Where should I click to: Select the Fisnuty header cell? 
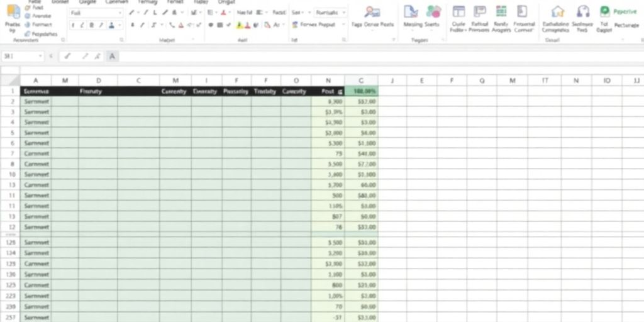point(98,91)
